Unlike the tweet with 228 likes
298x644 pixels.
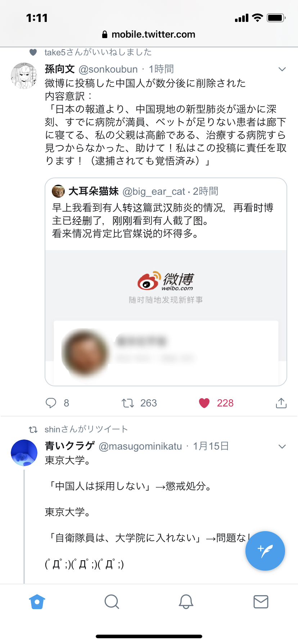click(204, 403)
